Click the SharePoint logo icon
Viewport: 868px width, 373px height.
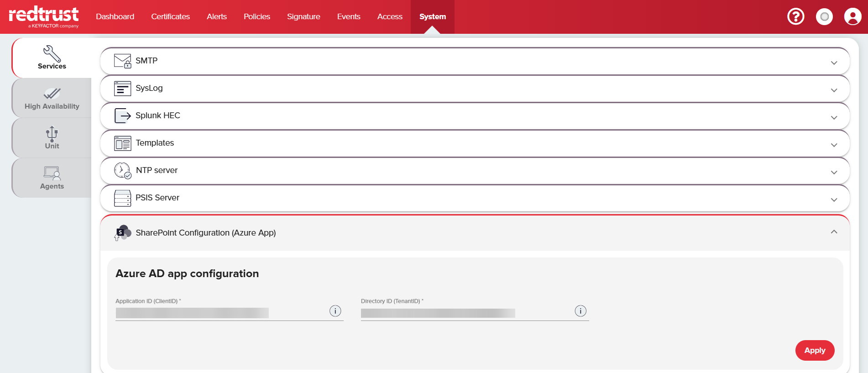[x=122, y=233]
